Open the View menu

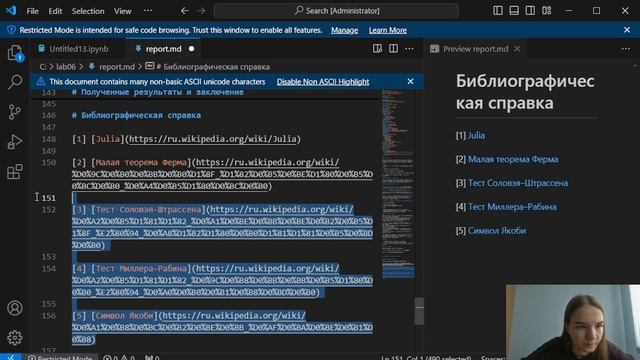point(122,11)
